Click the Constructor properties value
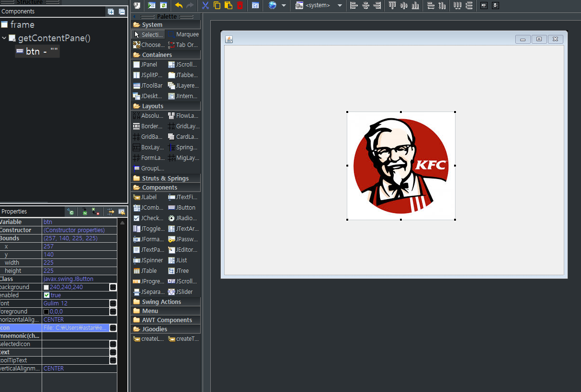 79,230
